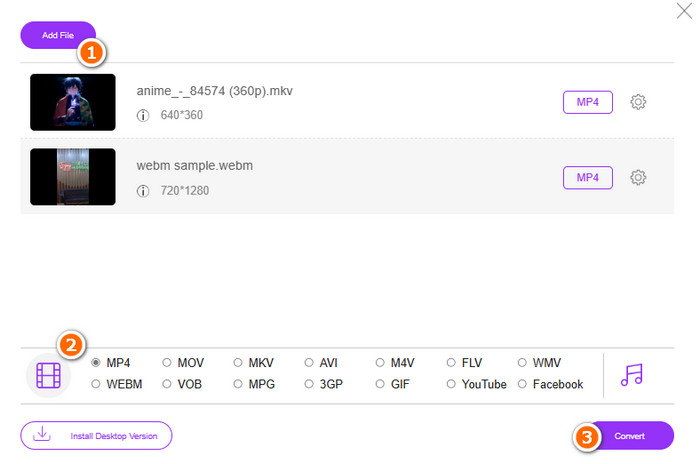Select Facebook output preset
Screen dimensions: 700x464
tap(522, 384)
